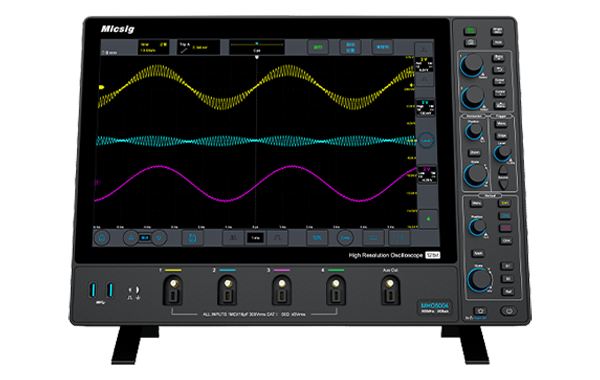Screen dimensions: 600x380
Task: Push the Trigger Level knob
Action: 502,153
